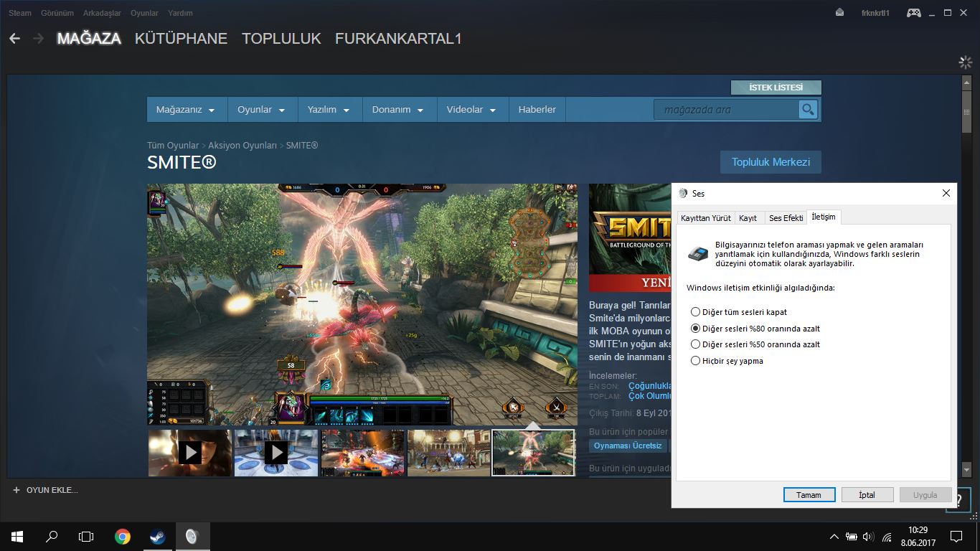The image size is (980, 551).
Task: Click the 'Çoğunlukla' recent reviews link
Action: coord(650,386)
